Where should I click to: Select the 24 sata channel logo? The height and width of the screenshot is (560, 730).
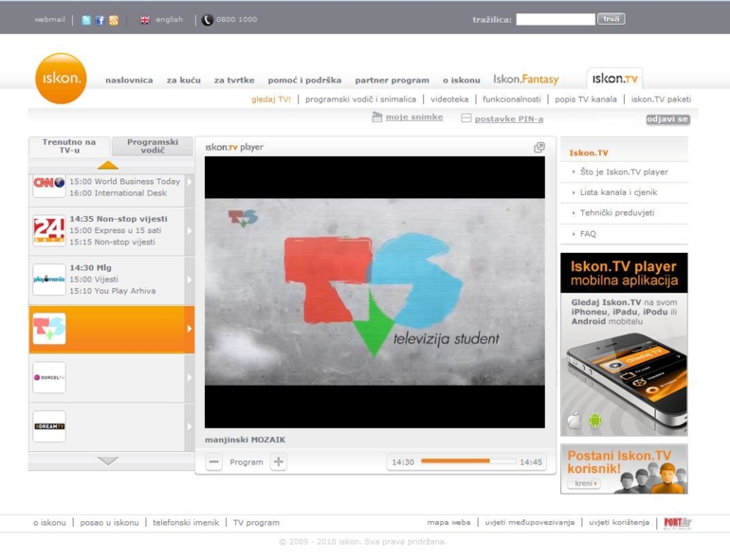[x=49, y=230]
